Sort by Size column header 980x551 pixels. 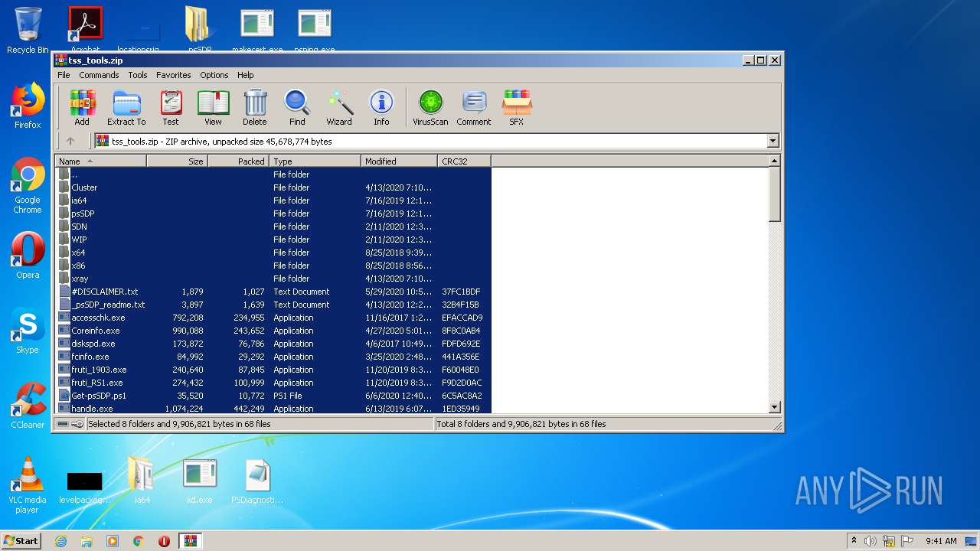click(177, 161)
